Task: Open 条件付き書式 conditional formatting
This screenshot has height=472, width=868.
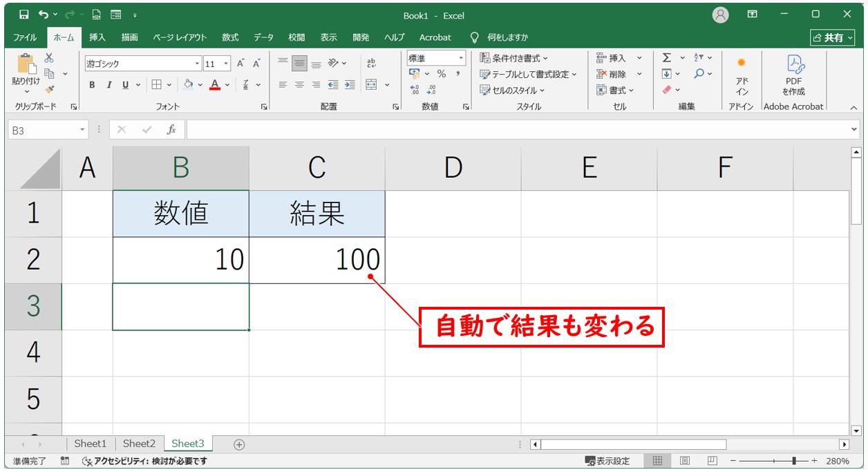Action: [x=513, y=58]
